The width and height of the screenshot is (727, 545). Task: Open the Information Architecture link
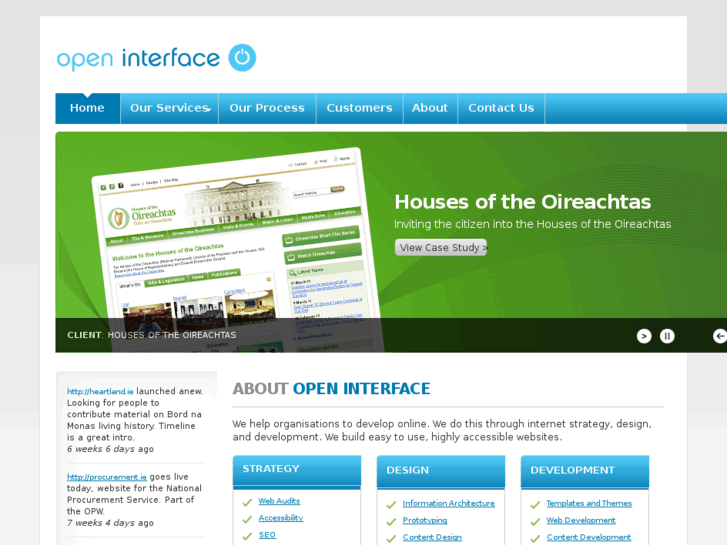(x=448, y=503)
